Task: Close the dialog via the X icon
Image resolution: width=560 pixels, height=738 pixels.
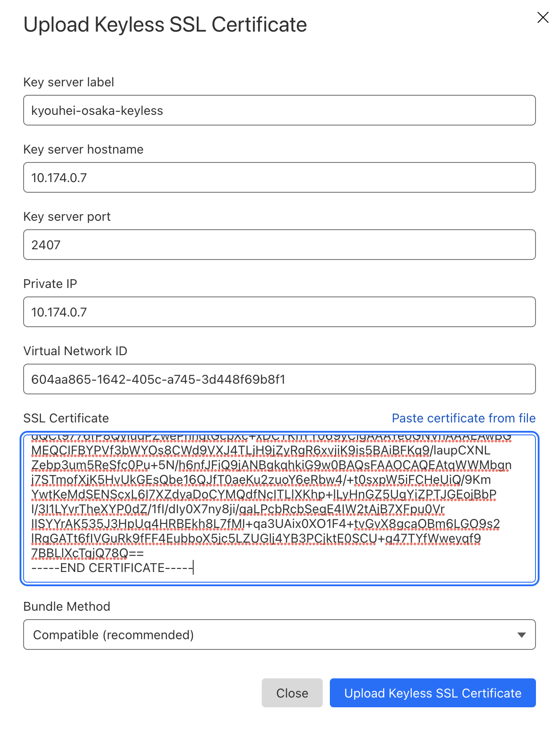Action: tap(543, 18)
